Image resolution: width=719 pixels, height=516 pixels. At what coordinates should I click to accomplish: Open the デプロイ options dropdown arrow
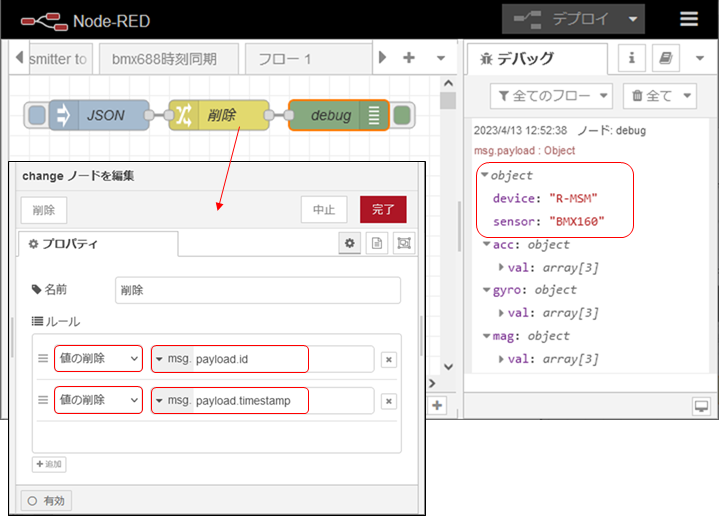(632, 19)
